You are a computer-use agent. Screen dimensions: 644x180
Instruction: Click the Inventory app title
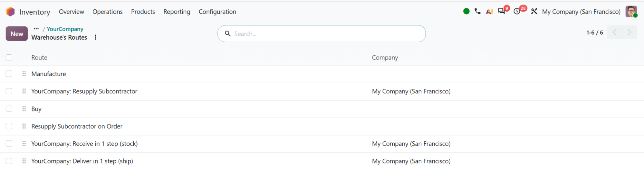35,12
